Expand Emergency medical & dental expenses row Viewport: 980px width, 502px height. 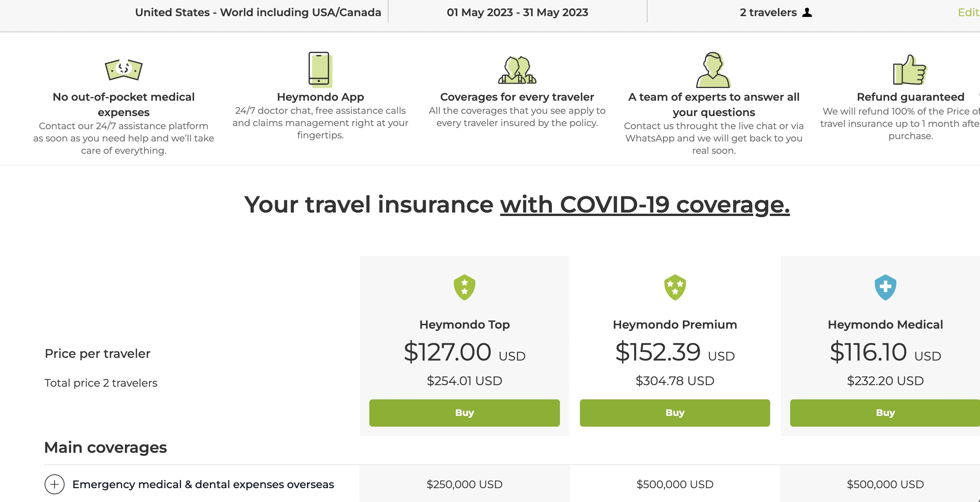pos(55,484)
